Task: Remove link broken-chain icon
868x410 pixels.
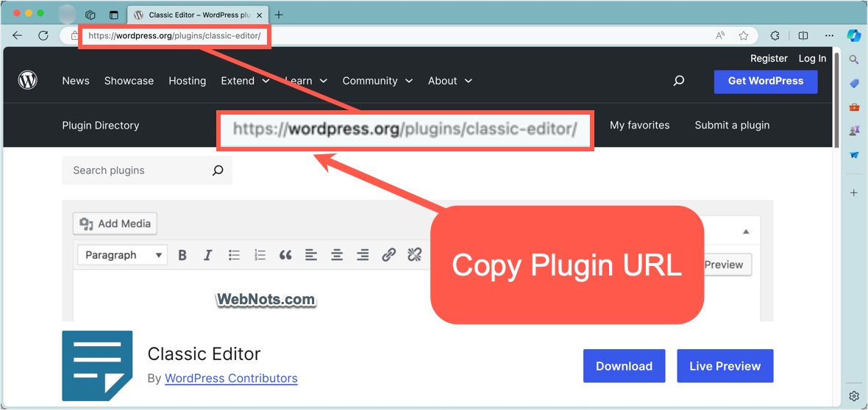Action: [415, 255]
